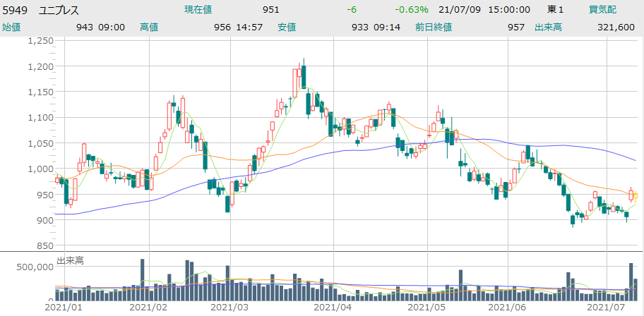Screen dimensions: 644x316
Task: Click the 買気配 indicator in header
Action: pyautogui.click(x=602, y=10)
